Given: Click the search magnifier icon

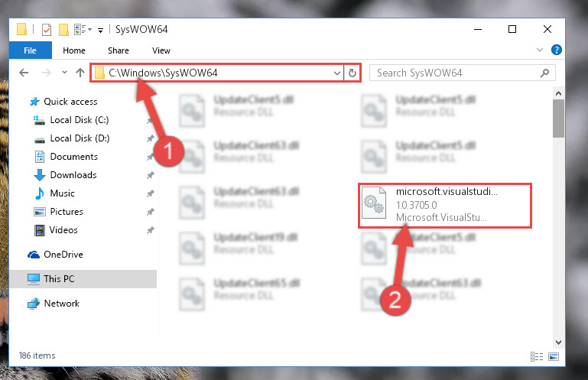Looking at the screenshot, I should tap(544, 73).
